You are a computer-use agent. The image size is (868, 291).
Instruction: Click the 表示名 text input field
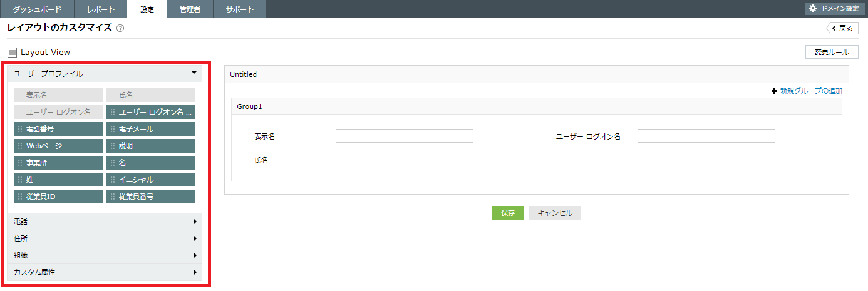(x=404, y=136)
